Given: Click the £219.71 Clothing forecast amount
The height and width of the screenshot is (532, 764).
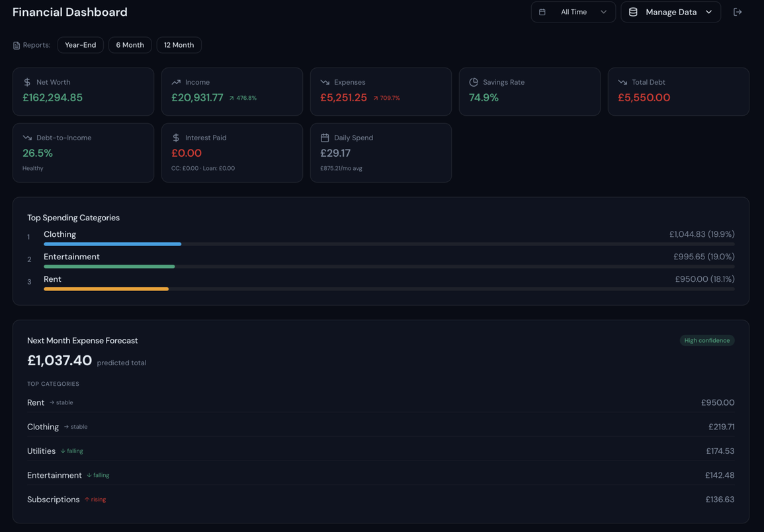Looking at the screenshot, I should [x=721, y=427].
